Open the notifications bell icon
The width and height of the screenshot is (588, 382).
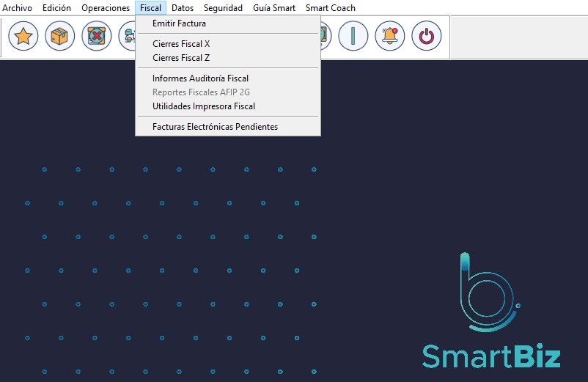click(x=389, y=36)
